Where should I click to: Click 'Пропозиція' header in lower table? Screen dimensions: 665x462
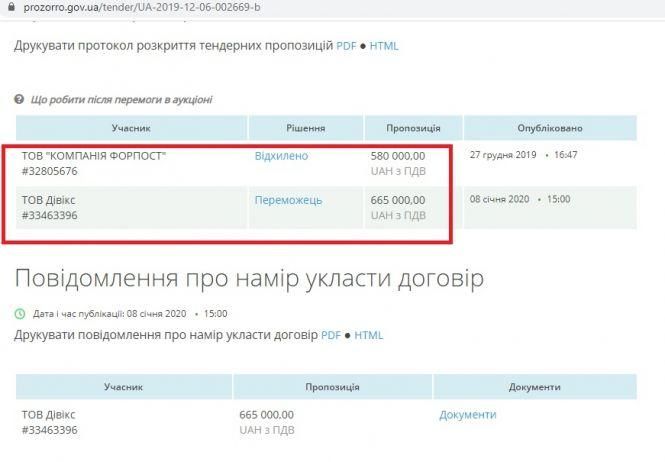pyautogui.click(x=332, y=387)
